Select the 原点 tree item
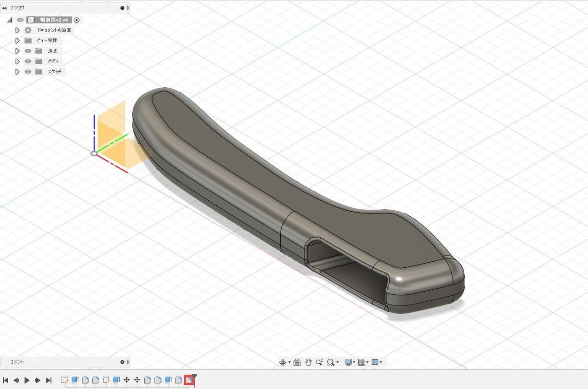Image resolution: width=588 pixels, height=389 pixels. 52,51
